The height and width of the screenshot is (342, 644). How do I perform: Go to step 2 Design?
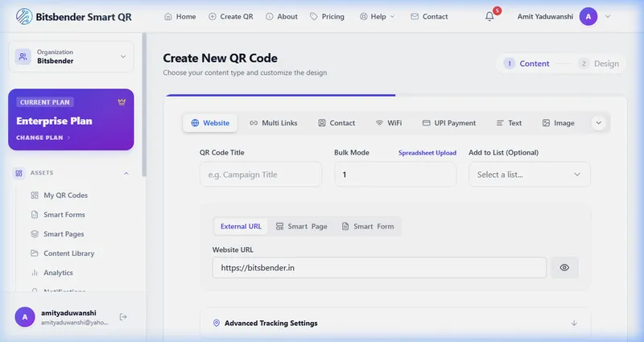coord(598,64)
